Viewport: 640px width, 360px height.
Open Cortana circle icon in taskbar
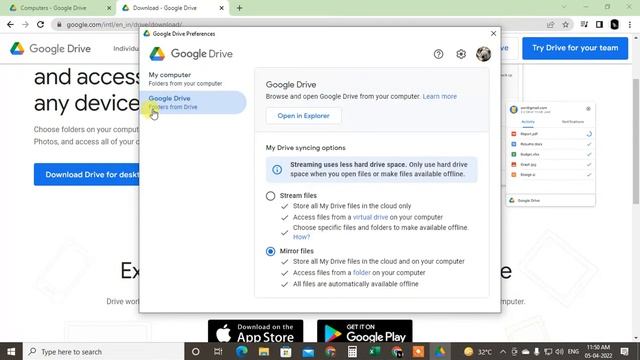click(x=196, y=351)
